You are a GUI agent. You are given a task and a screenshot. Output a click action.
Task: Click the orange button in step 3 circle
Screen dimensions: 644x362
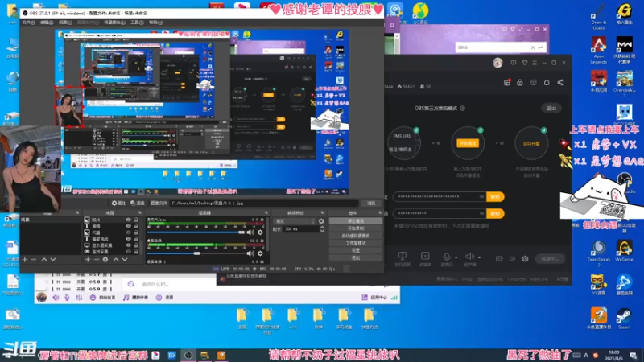pyautogui.click(x=468, y=143)
